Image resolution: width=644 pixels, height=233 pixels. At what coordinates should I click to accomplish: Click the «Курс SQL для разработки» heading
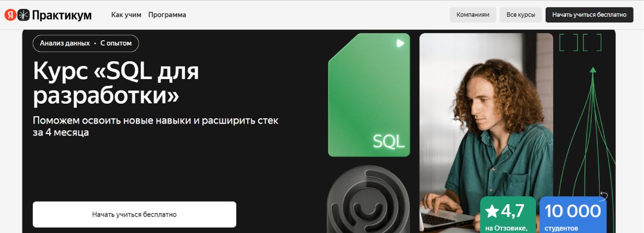(x=116, y=83)
